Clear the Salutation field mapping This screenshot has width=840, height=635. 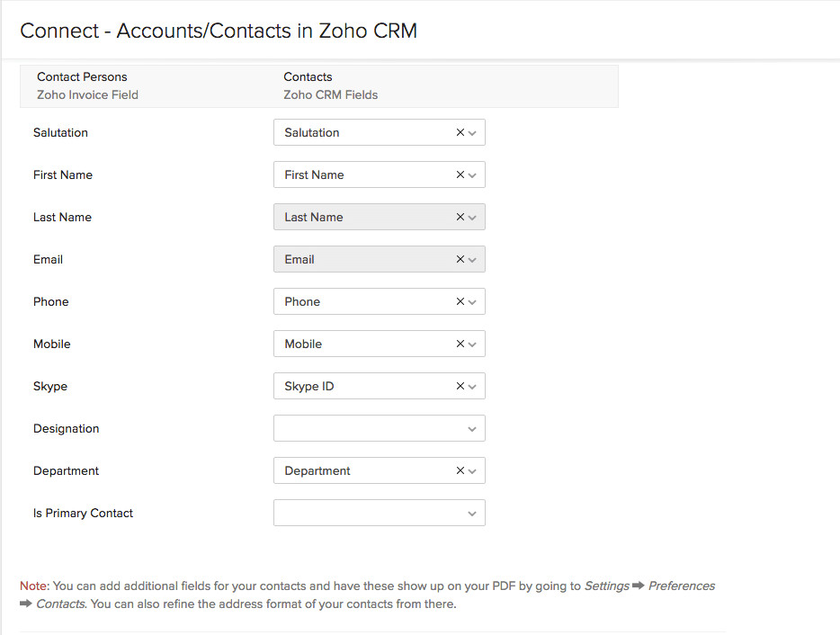click(x=460, y=132)
